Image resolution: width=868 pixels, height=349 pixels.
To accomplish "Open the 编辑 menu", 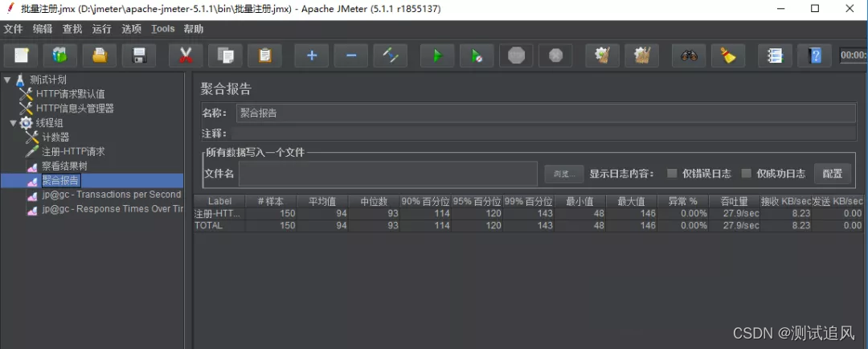I will [43, 29].
